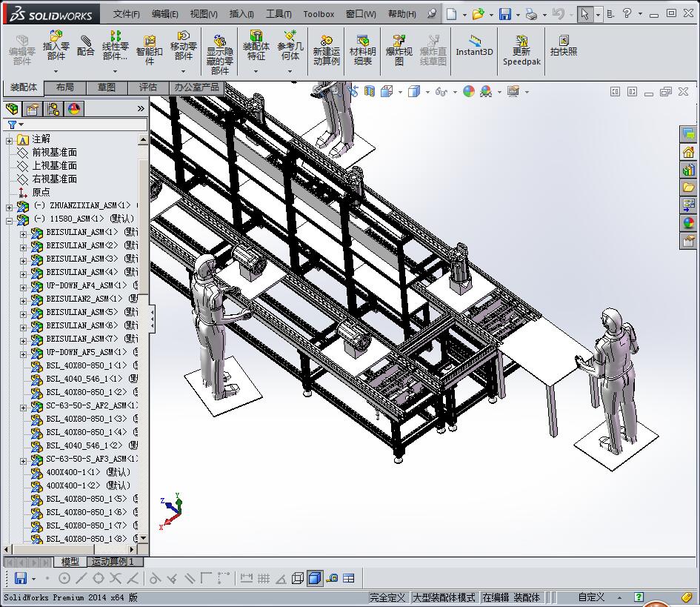Open Appearances task pane sphere icon

tap(688, 222)
